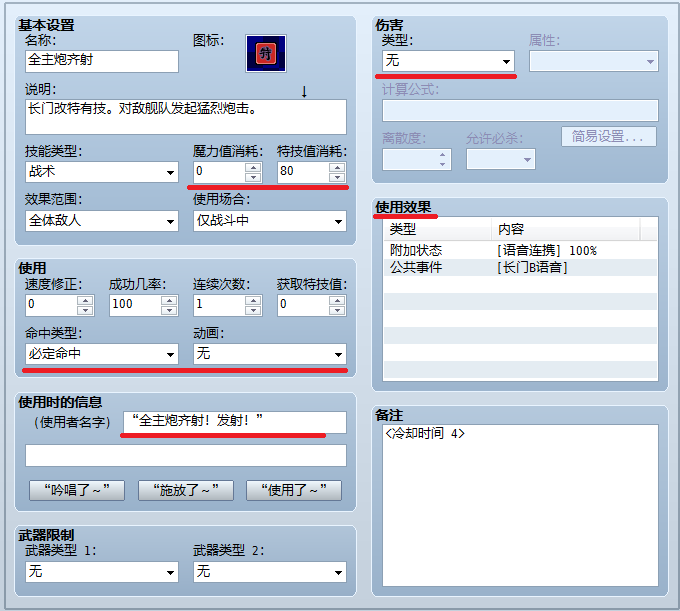Increase 连续次数 with its up arrow
This screenshot has height=611, width=680.
[x=253, y=300]
